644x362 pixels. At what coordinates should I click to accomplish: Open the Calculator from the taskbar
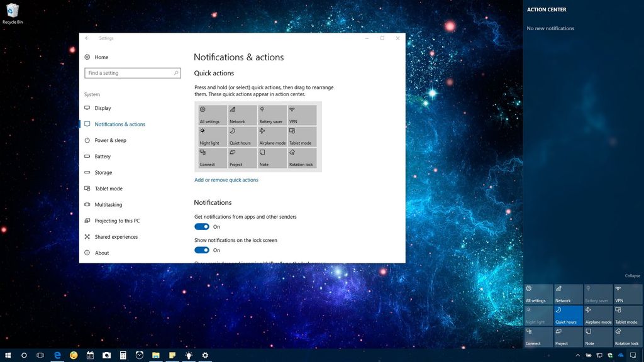click(123, 355)
